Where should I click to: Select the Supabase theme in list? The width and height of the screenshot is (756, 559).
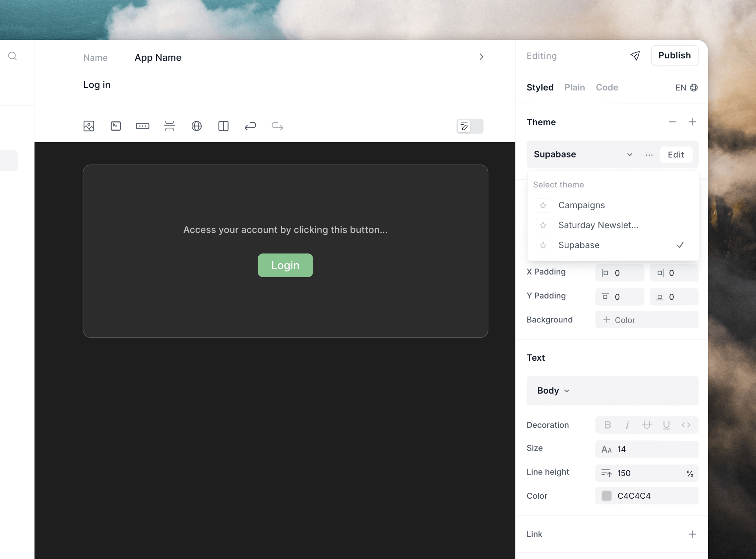613,245
